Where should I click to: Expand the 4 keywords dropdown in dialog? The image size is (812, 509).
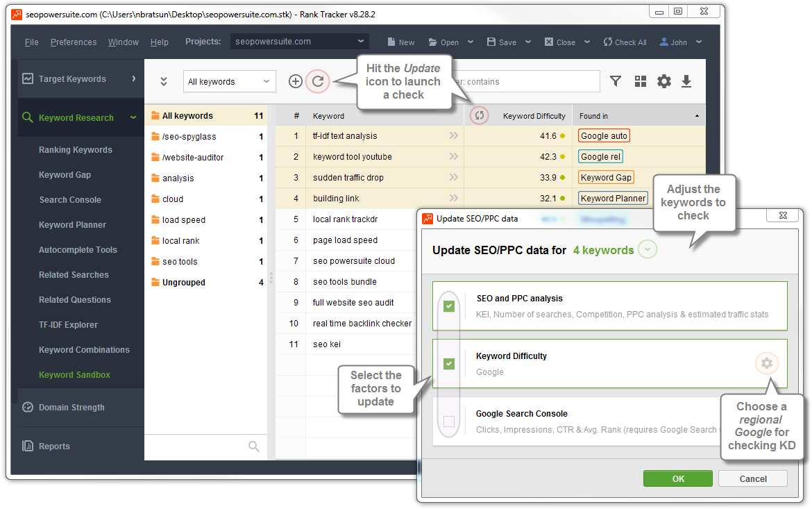tap(648, 250)
